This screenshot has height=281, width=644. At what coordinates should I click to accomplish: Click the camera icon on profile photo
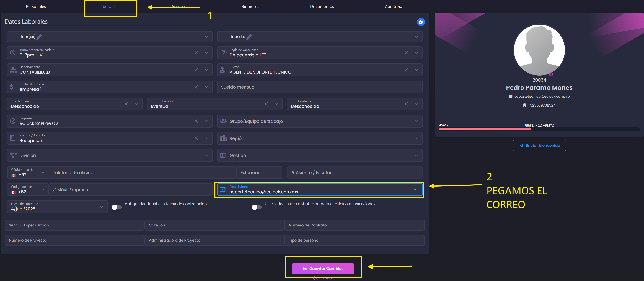tap(551, 74)
